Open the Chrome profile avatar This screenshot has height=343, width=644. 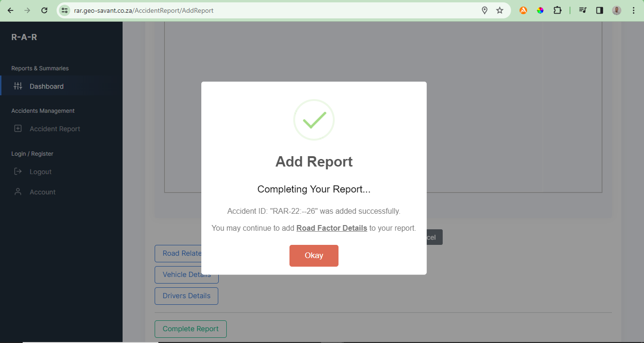[617, 10]
